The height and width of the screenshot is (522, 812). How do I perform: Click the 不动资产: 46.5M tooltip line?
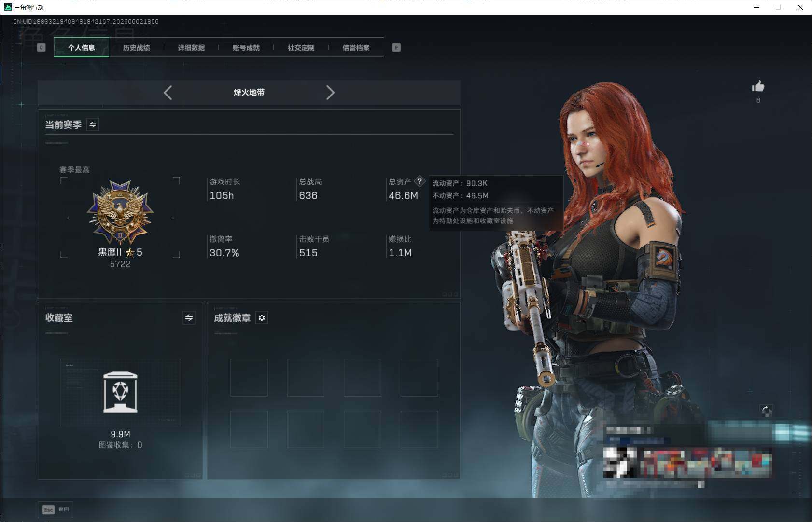click(x=460, y=195)
